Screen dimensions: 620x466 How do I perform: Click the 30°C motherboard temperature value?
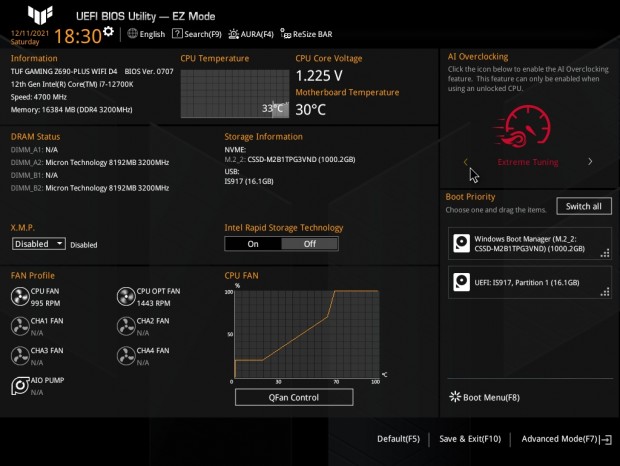(311, 109)
